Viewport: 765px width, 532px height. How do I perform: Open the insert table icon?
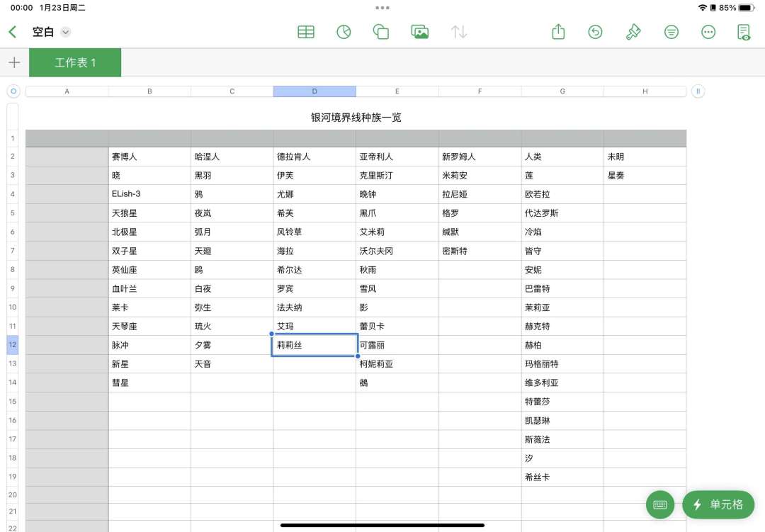pos(306,32)
